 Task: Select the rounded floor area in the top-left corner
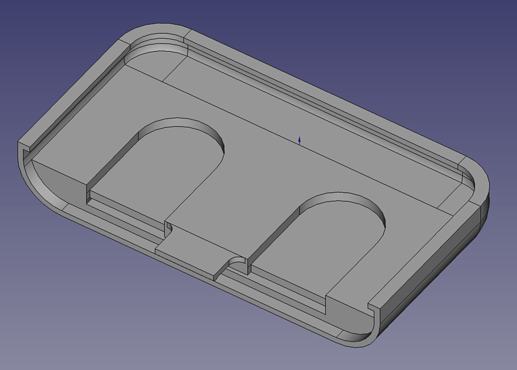[154, 63]
